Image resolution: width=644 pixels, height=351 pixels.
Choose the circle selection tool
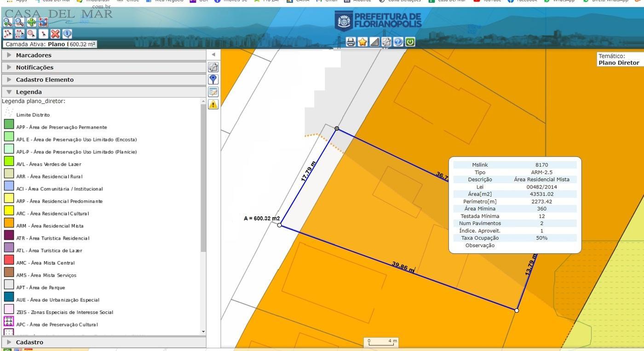coord(31,34)
